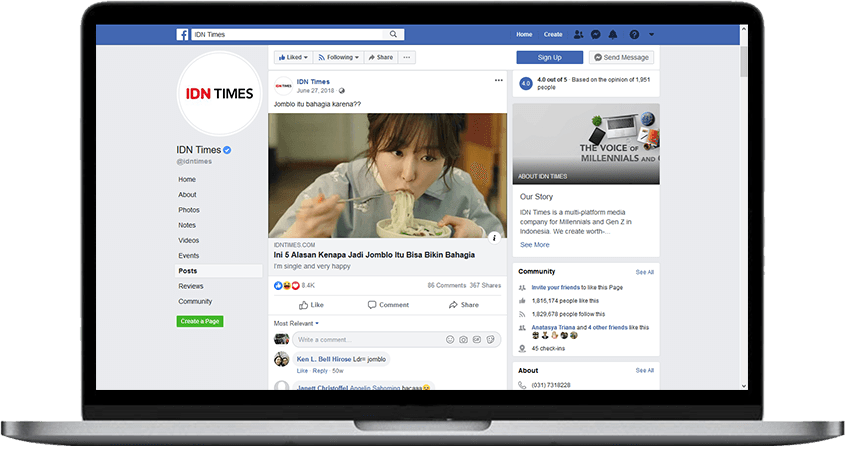
Task: Open the Notifications bell icon
Action: [x=613, y=34]
